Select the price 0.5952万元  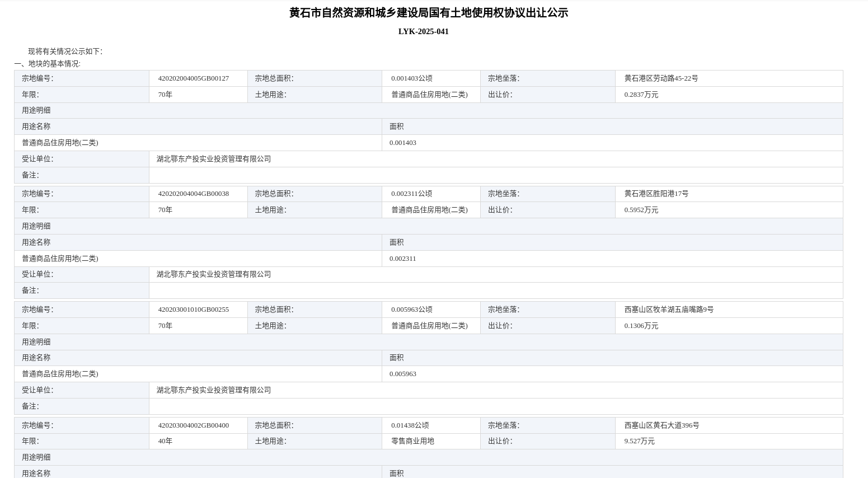[641, 210]
